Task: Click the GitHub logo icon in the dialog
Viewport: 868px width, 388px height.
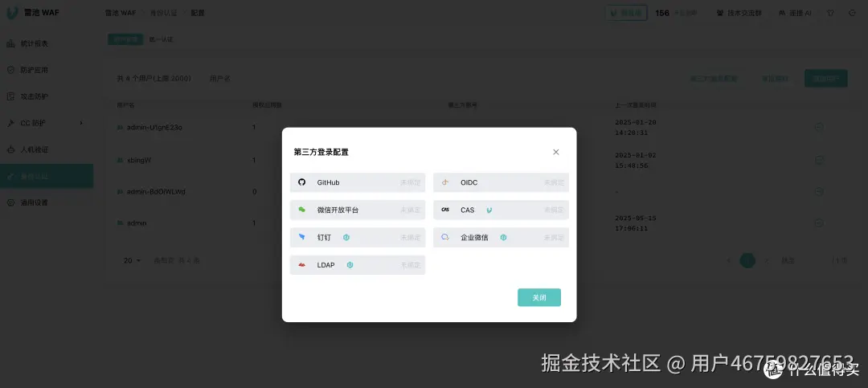Action: (x=301, y=182)
